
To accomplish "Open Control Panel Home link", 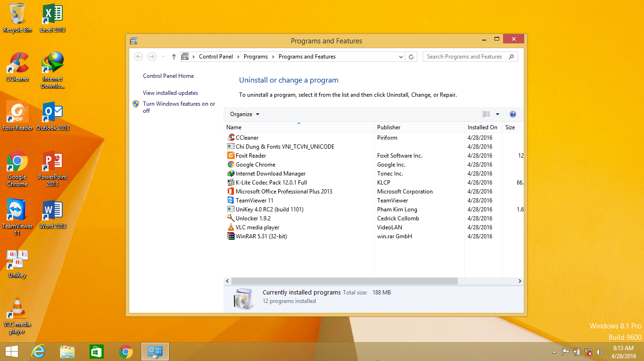I will (168, 76).
